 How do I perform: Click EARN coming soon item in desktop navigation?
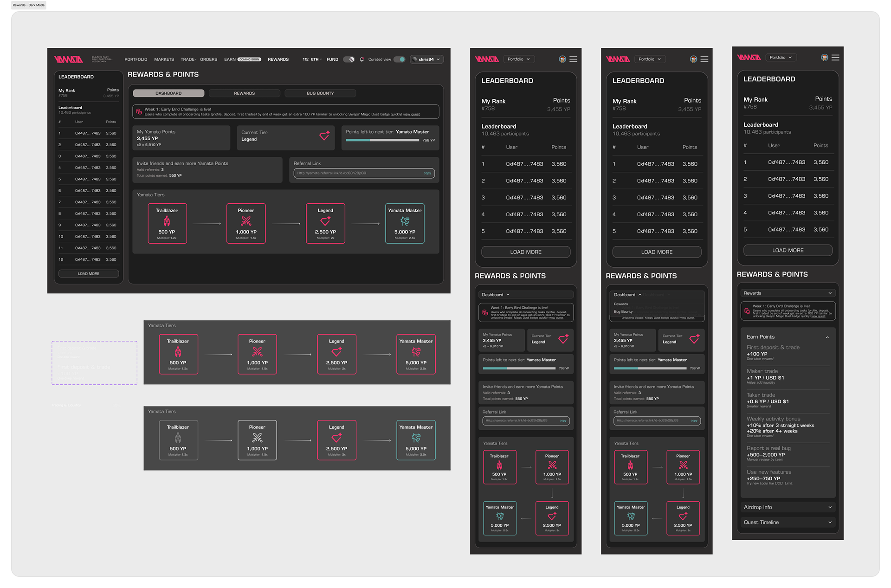tap(242, 59)
